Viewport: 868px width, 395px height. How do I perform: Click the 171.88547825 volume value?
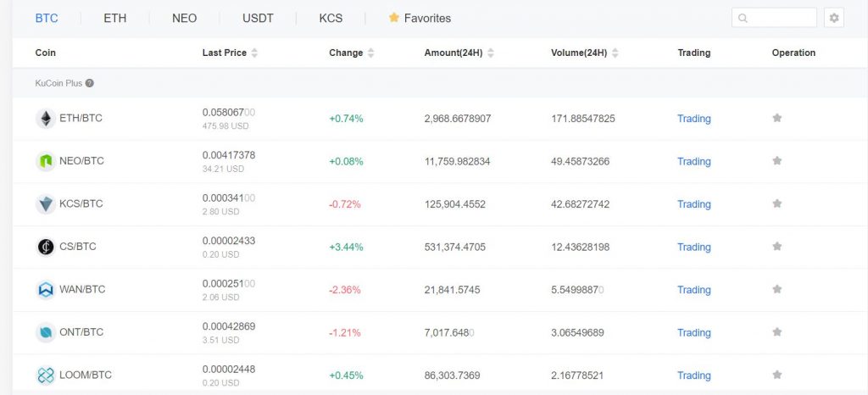(x=583, y=119)
